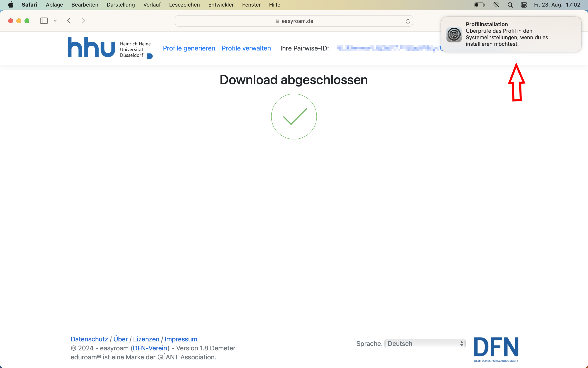Open the Lizenzen link

[x=146, y=339]
